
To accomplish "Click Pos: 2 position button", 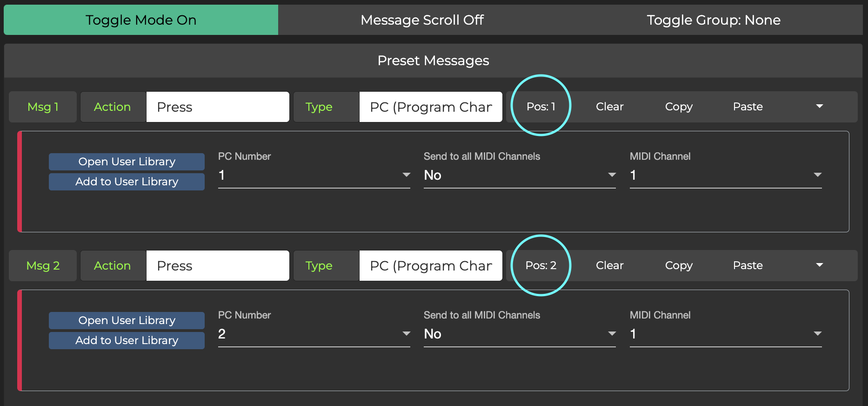I will click(x=541, y=265).
